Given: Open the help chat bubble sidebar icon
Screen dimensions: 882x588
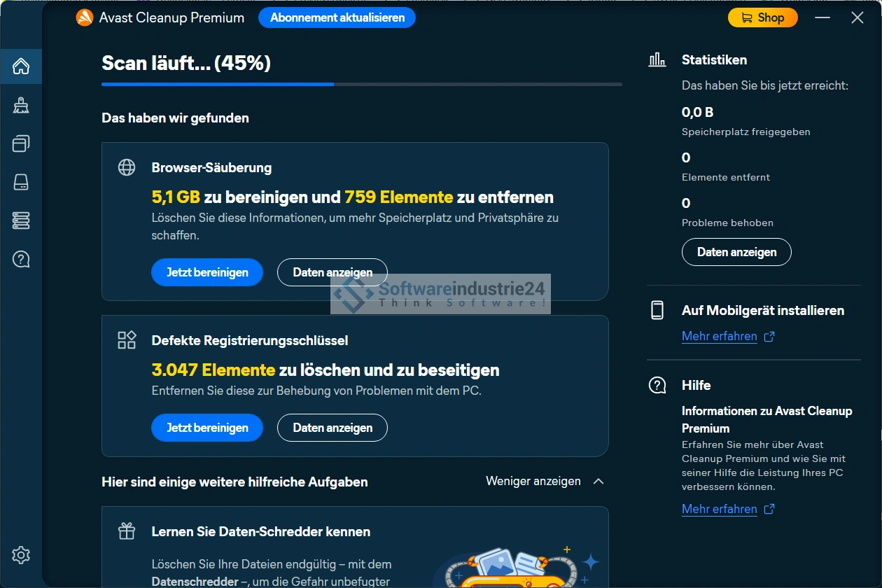Looking at the screenshot, I should [21, 260].
